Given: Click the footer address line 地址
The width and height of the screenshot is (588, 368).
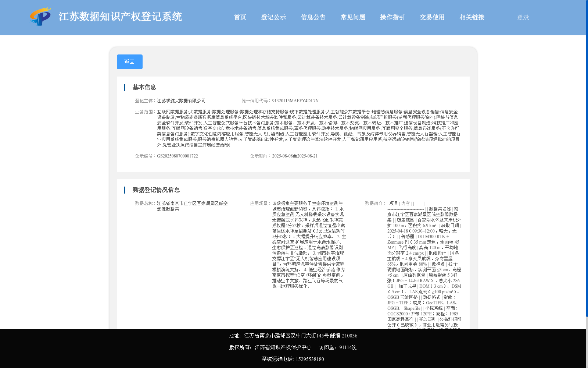Looking at the screenshot, I should tap(293, 336).
